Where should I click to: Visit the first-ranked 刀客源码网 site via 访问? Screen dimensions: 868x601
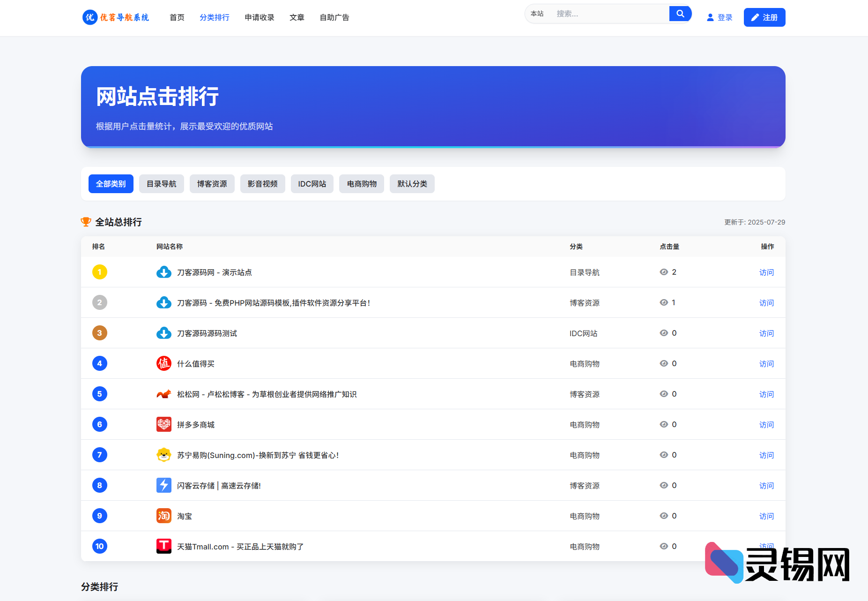pyautogui.click(x=766, y=272)
